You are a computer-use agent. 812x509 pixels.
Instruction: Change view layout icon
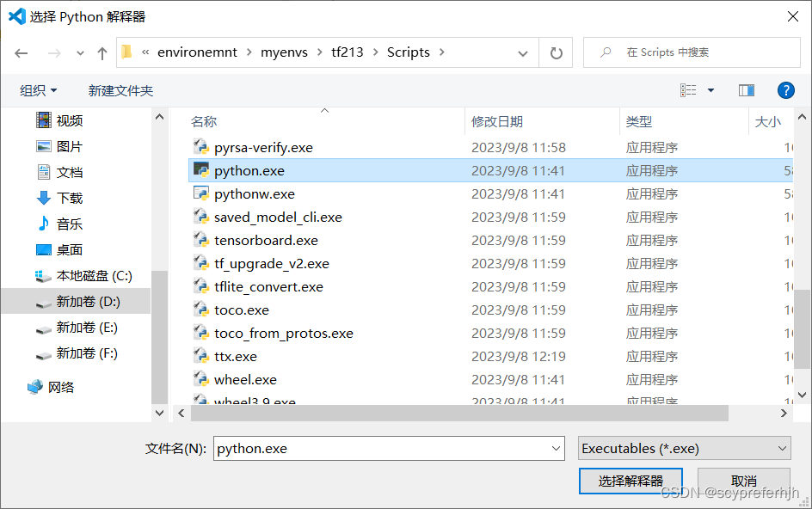coord(688,90)
